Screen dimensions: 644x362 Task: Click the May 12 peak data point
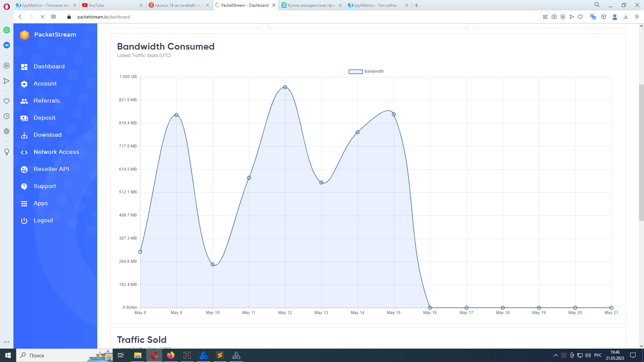[285, 87]
